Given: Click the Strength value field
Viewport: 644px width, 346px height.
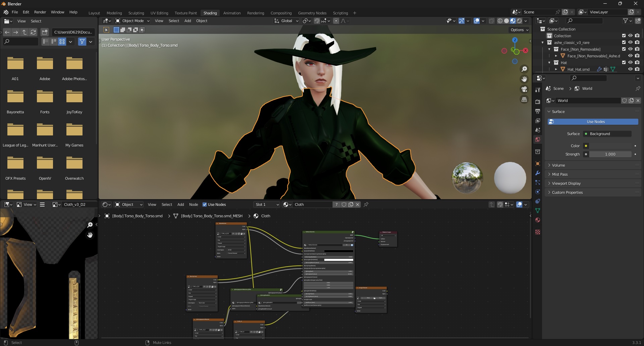Looking at the screenshot, I should (610, 154).
